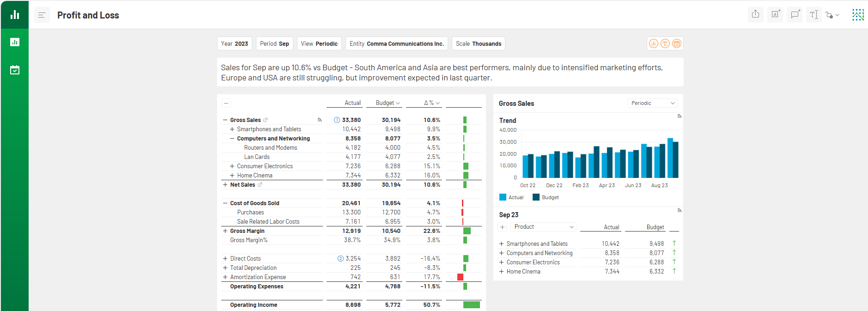This screenshot has width=868, height=311.
Task: Open the unlock mode dropdown in toolbar
Action: point(832,15)
